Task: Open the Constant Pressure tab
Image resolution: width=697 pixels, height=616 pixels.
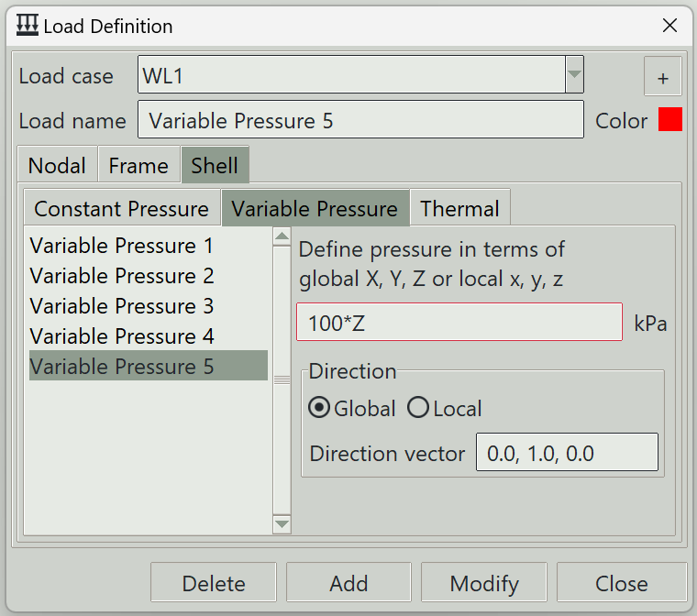Action: (x=122, y=208)
